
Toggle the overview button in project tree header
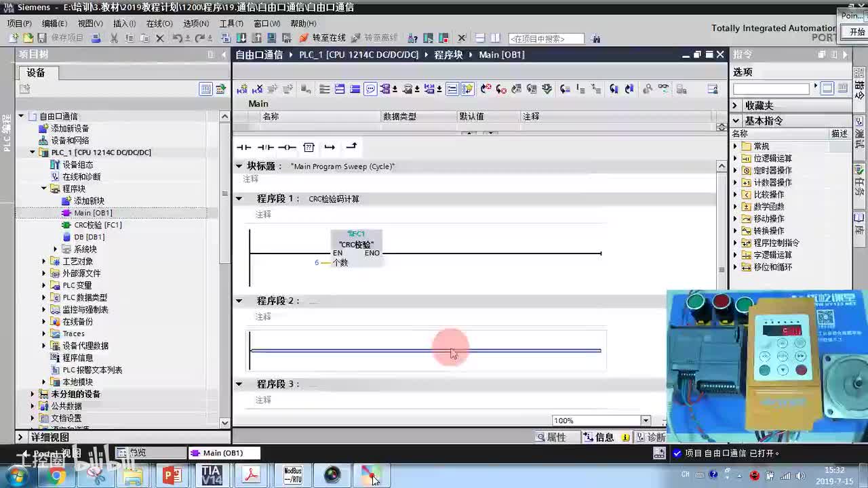pos(205,89)
